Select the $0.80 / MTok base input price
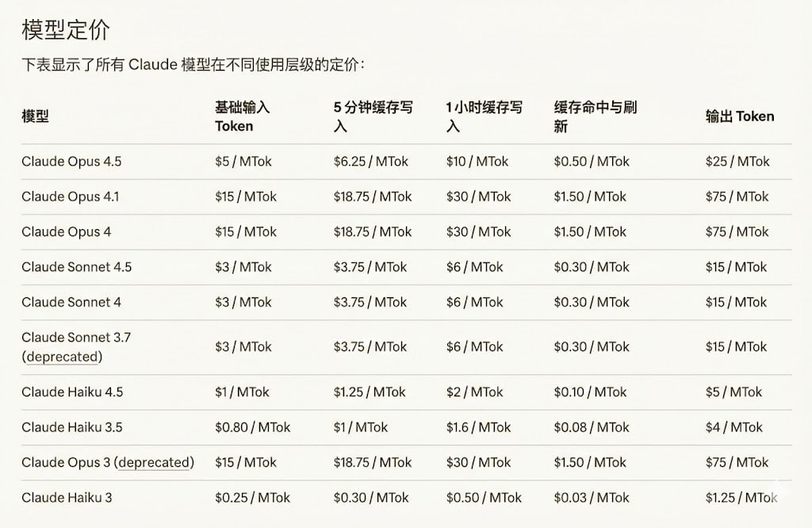 click(252, 427)
